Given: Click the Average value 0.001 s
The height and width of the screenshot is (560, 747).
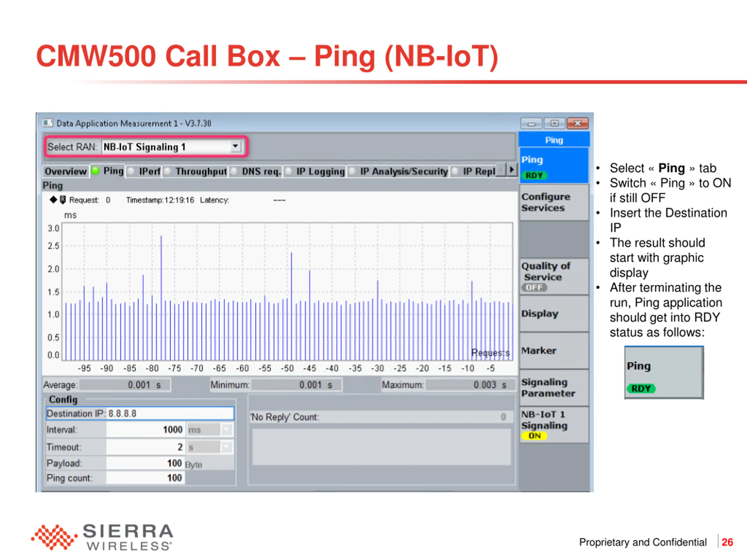Looking at the screenshot, I should (x=124, y=385).
